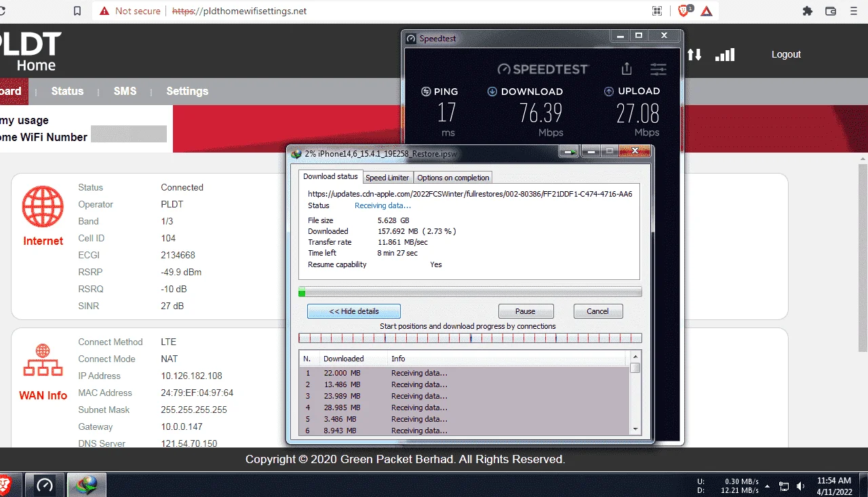This screenshot has width=868, height=497.
Task: Click the connections progress segments bar
Action: coord(470,338)
